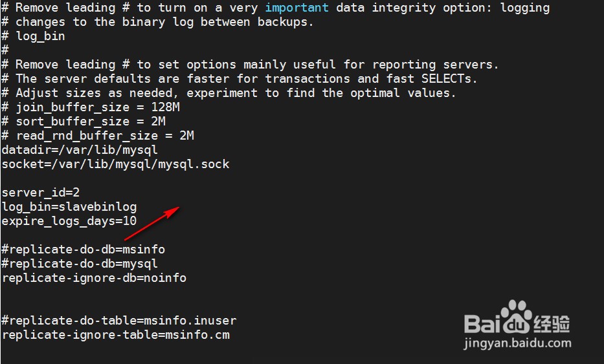Screen dimensions: 604x364
Task: Click the expire_logs_days=10 setting
Action: click(x=69, y=221)
